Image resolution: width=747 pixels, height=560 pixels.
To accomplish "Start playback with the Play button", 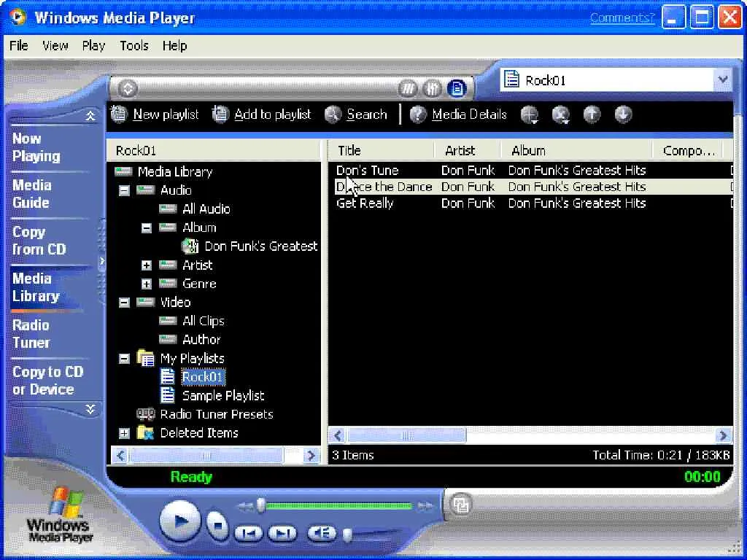I will click(x=180, y=521).
